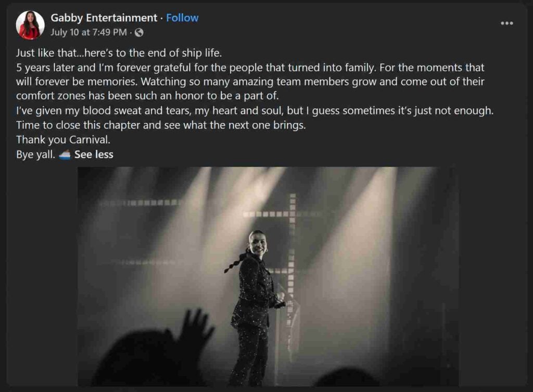Open the July 10 at 7:49 PM timestamp
Image resolution: width=533 pixels, height=392 pixels.
(x=88, y=32)
